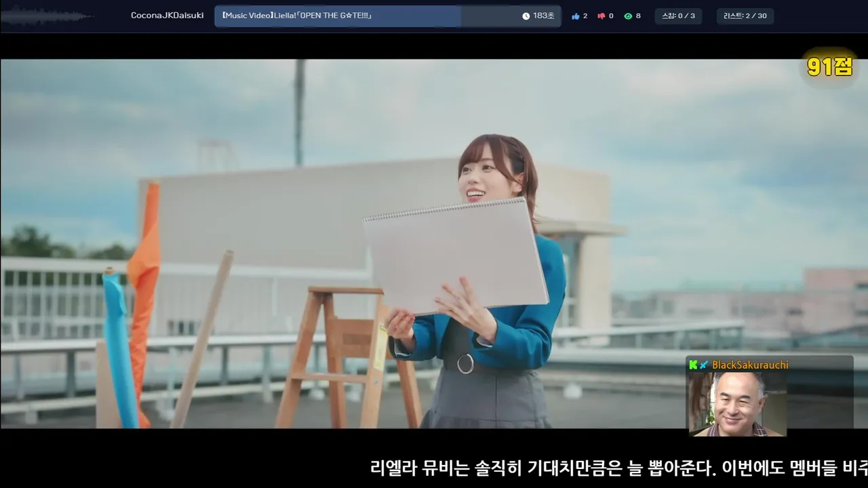868x488 pixels.
Task: Click the green eye viewer count icon
Action: coord(628,16)
